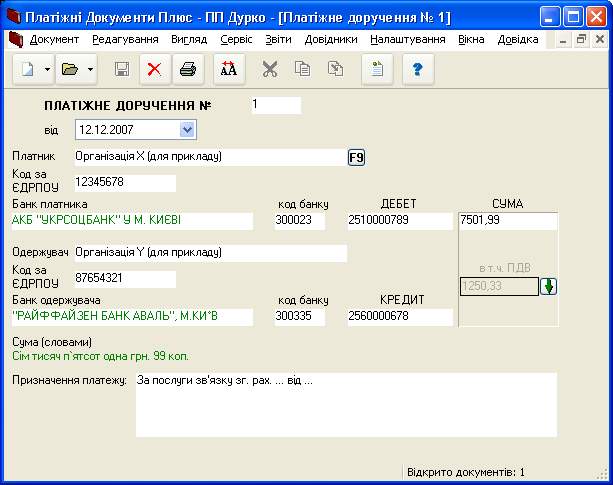Image resolution: width=613 pixels, height=485 pixels.
Task: Click recipient bank name РАЙФФАЙЗЕН БАНК АВАЛЬ
Action: (x=132, y=317)
